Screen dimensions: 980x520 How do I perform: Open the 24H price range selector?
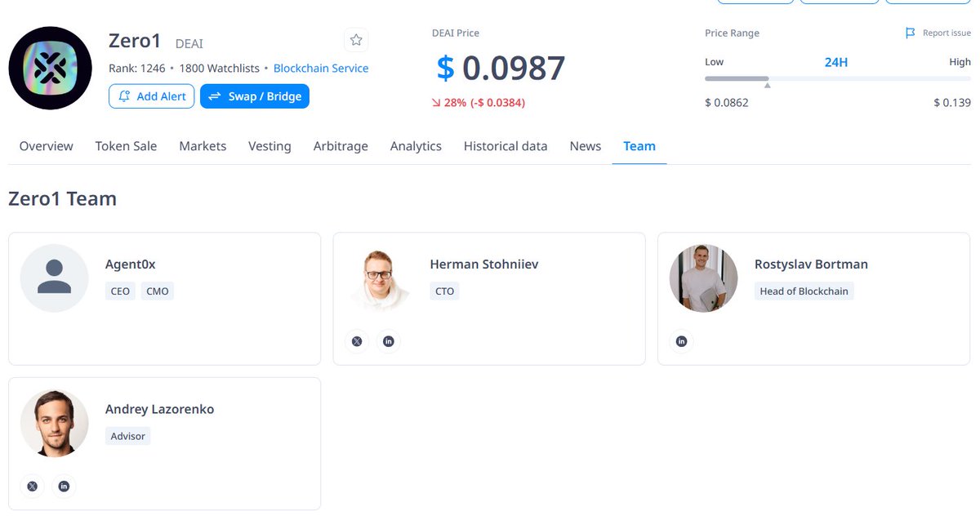pos(836,62)
